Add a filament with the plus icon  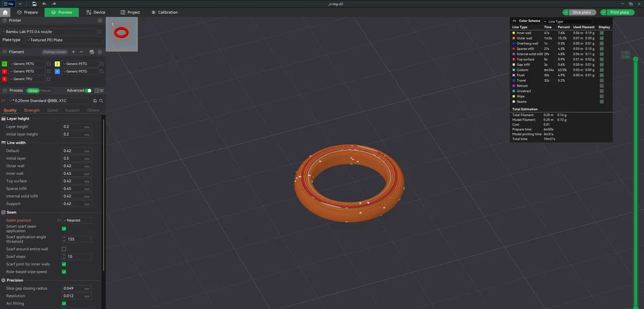click(73, 51)
